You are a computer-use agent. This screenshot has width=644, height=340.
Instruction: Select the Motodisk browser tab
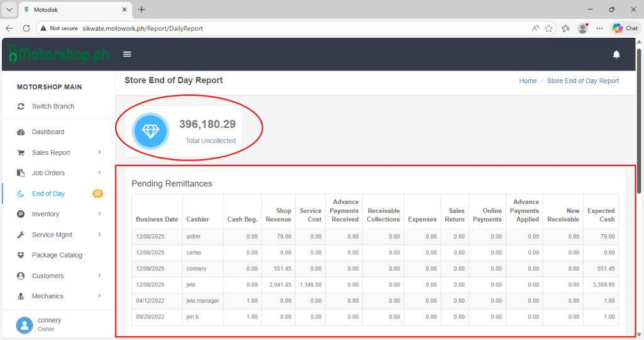tap(69, 10)
